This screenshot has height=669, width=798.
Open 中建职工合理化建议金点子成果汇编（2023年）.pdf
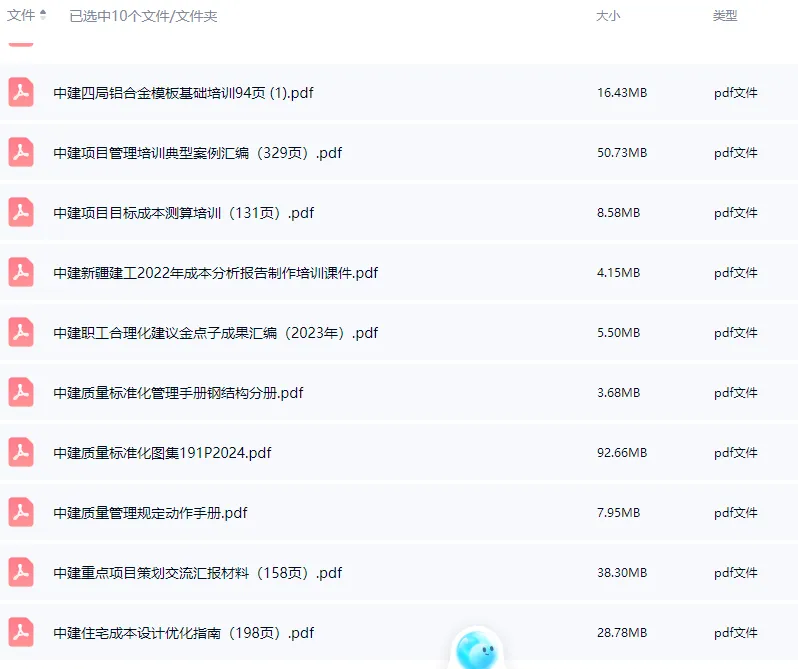click(215, 333)
